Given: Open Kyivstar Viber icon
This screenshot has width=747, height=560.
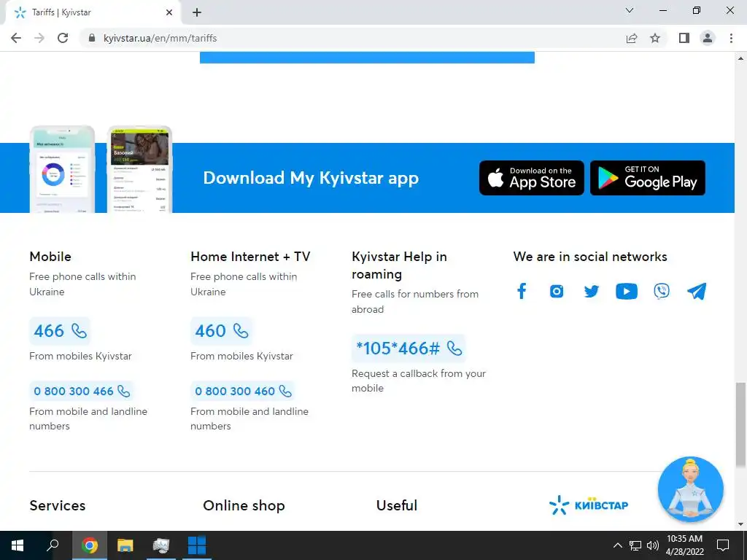Looking at the screenshot, I should (x=662, y=291).
